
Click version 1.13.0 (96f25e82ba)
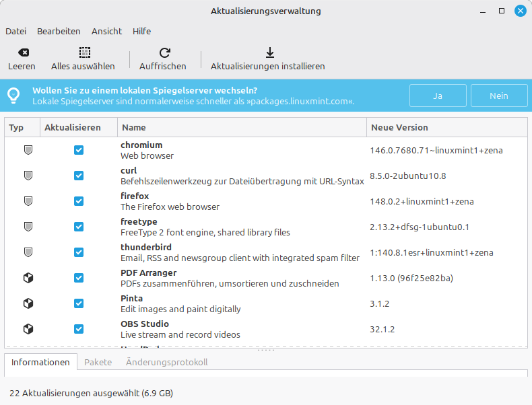[411, 279]
